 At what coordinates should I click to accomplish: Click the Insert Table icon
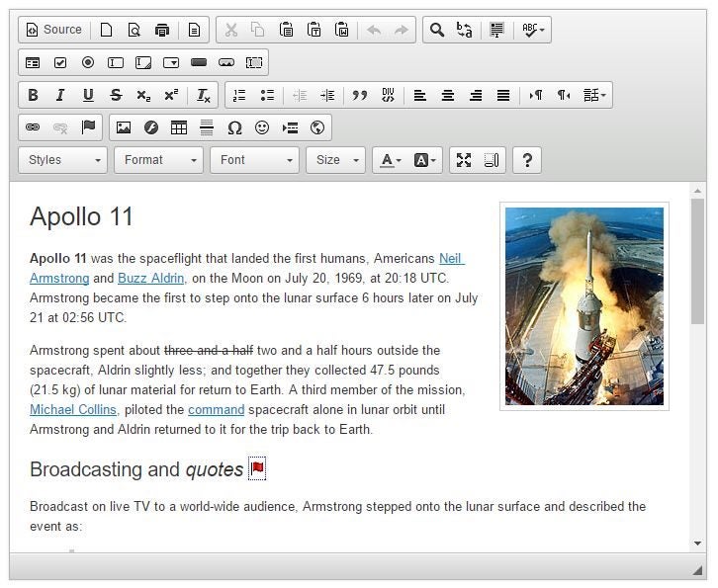point(179,127)
